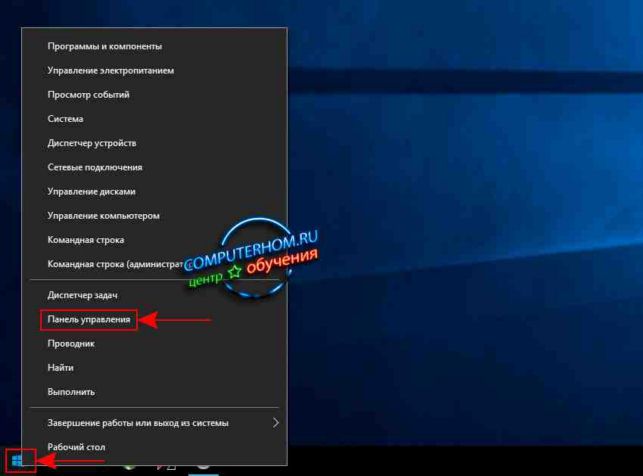643x476 pixels.
Task: Open Сетевые подключения
Action: pos(154,167)
